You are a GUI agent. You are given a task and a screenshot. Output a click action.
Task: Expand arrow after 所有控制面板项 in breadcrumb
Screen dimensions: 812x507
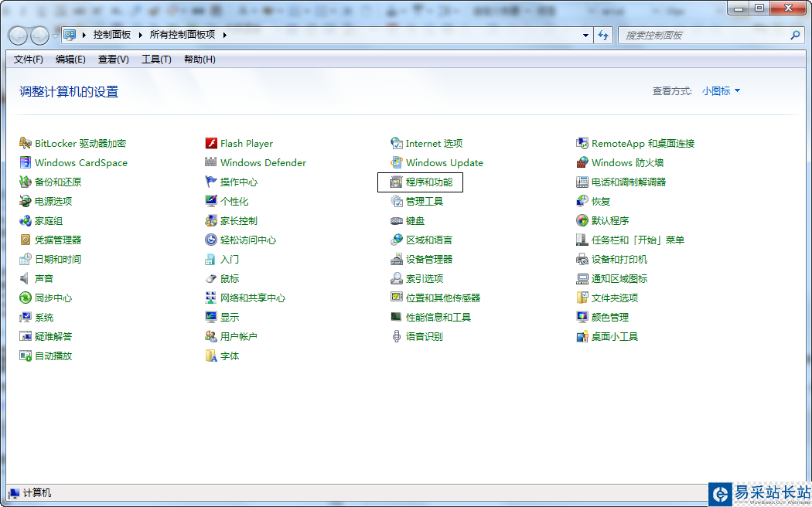(225, 35)
